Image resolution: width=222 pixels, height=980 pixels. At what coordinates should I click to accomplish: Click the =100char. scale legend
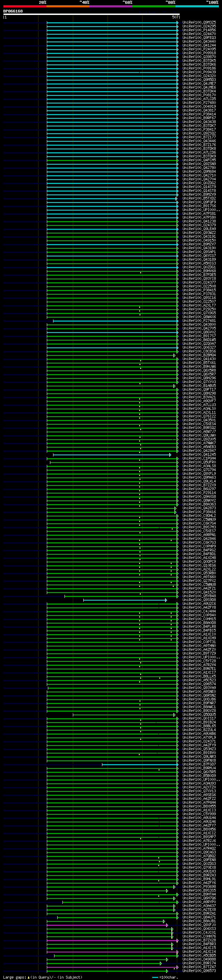[x=164, y=977]
